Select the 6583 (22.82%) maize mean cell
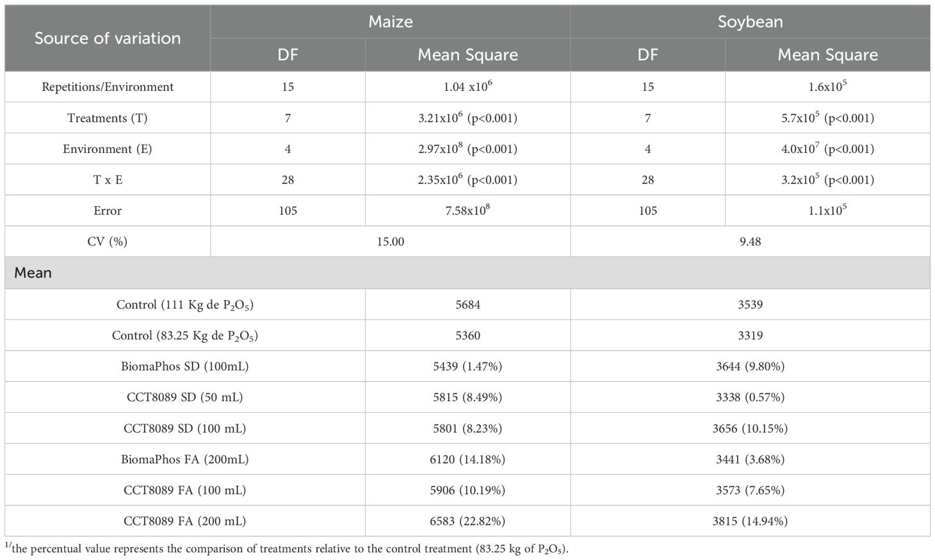Viewport: 935px width, 560px height. click(x=467, y=521)
